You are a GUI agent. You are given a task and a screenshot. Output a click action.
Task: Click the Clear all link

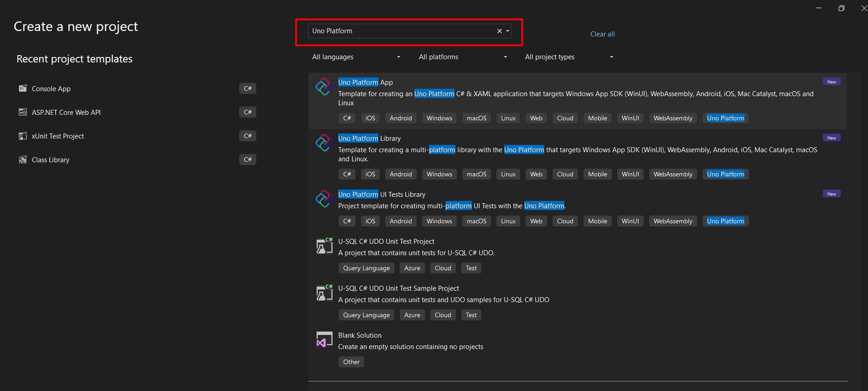pyautogui.click(x=602, y=34)
